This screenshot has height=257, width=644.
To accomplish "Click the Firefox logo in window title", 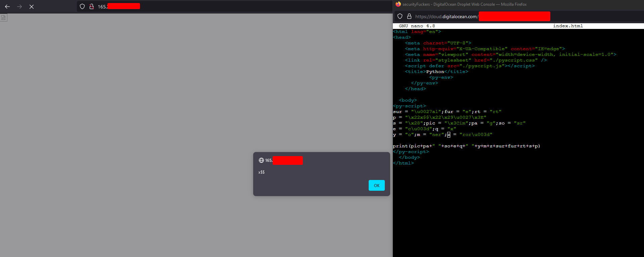I will [398, 4].
